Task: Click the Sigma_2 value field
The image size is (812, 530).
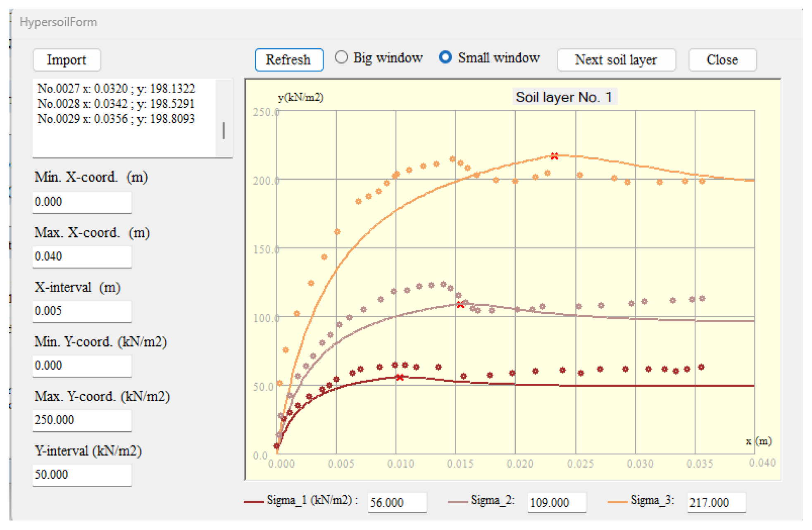Action: point(556,502)
